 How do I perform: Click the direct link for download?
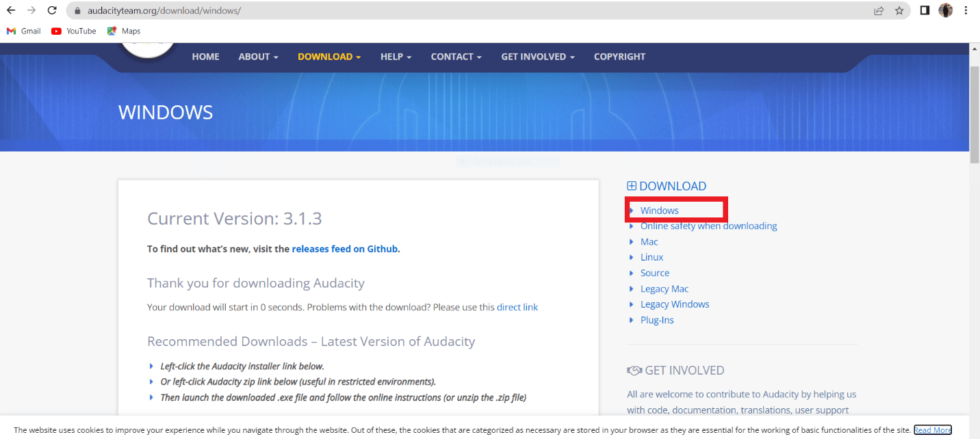click(517, 307)
